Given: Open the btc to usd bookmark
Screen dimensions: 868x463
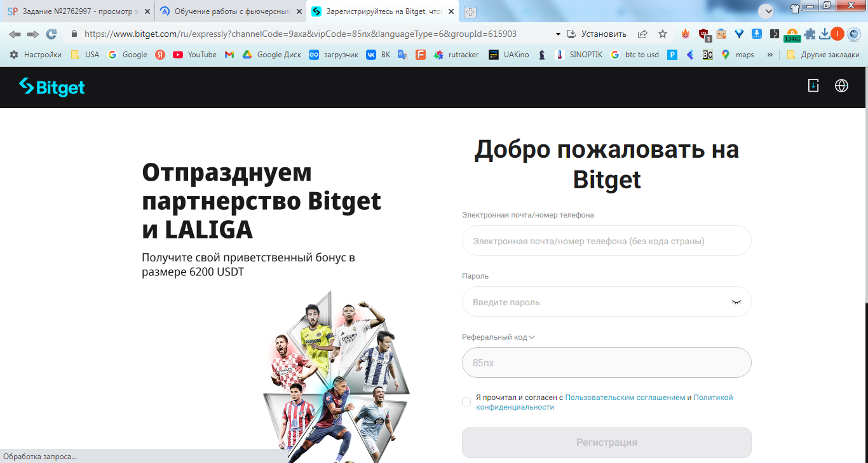Looking at the screenshot, I should (635, 55).
